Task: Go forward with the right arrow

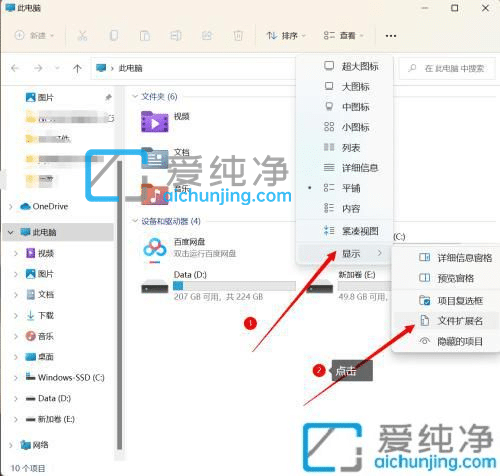Action: point(38,68)
